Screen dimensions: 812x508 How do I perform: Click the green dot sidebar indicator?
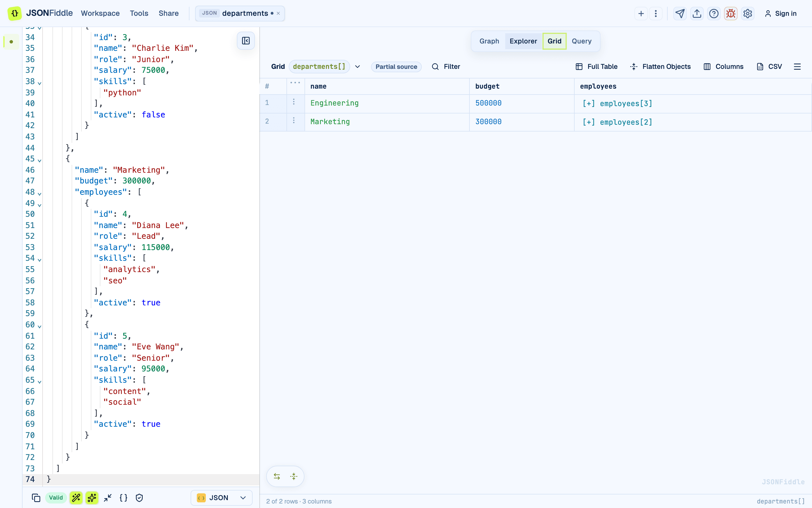pos(11,42)
